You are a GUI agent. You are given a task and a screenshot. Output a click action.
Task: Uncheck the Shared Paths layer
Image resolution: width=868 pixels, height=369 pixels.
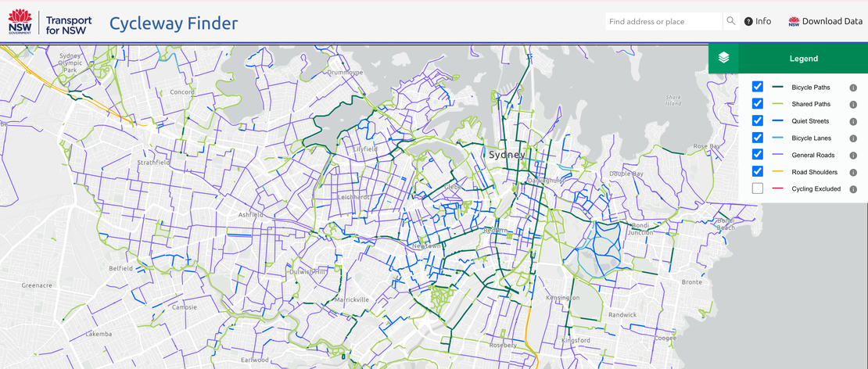click(x=758, y=103)
